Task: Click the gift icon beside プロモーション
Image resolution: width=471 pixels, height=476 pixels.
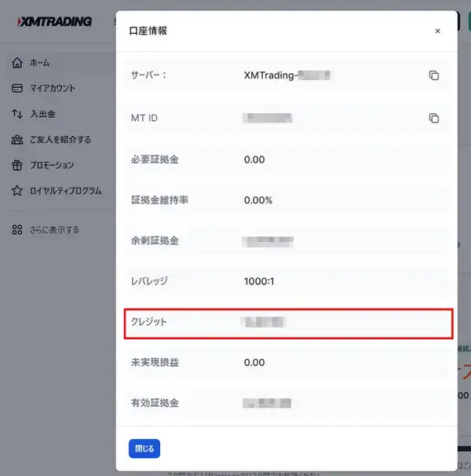Action: coord(17,165)
